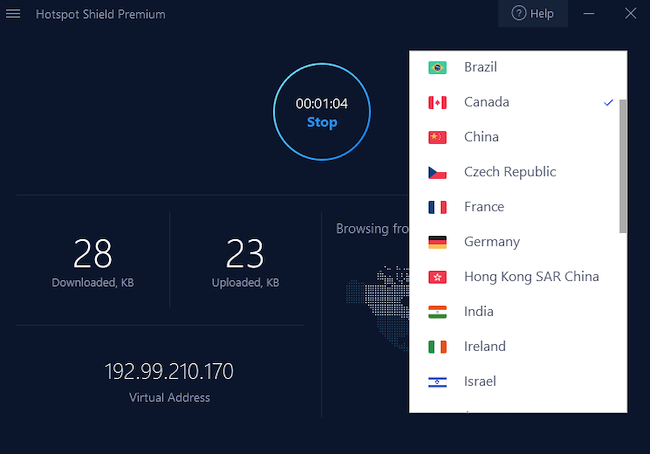Screen dimensions: 650x454
Task: Open the Help menu
Action: coord(532,14)
